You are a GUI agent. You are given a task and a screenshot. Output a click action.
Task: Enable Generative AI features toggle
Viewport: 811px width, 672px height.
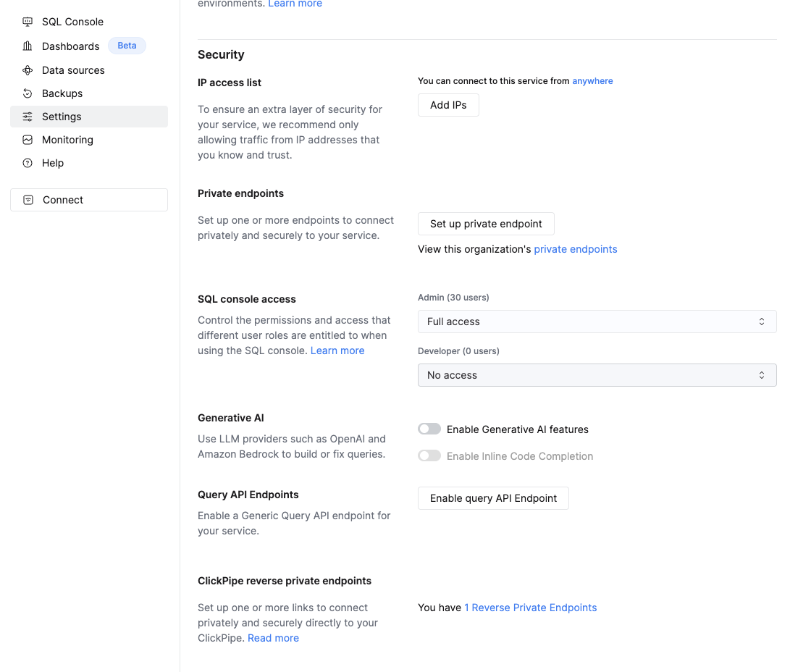coord(429,429)
